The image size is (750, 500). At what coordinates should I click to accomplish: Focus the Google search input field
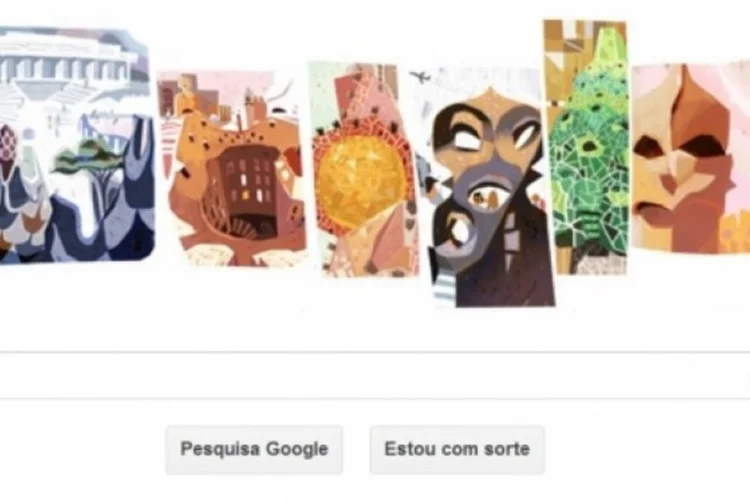click(375, 376)
